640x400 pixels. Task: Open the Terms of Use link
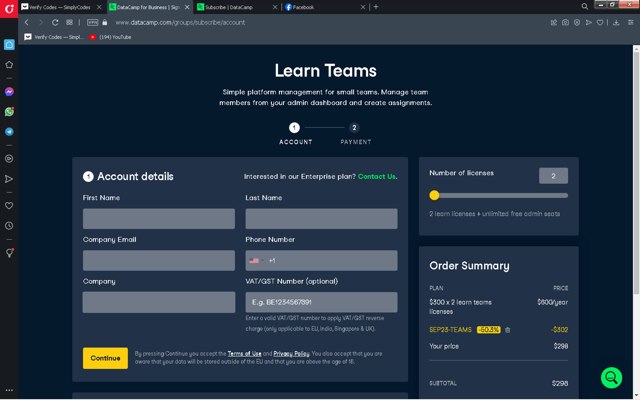244,353
